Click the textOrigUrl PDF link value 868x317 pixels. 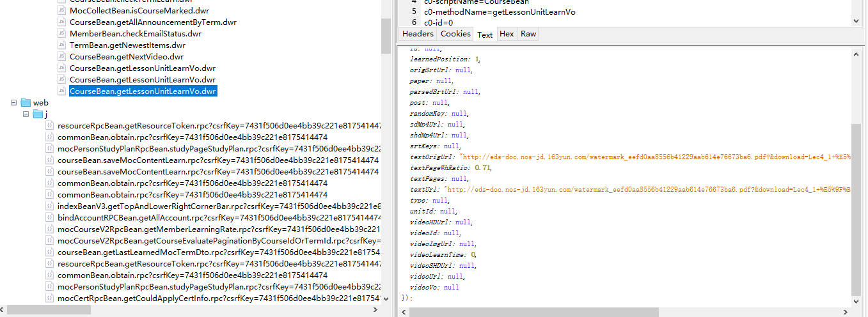pos(655,157)
